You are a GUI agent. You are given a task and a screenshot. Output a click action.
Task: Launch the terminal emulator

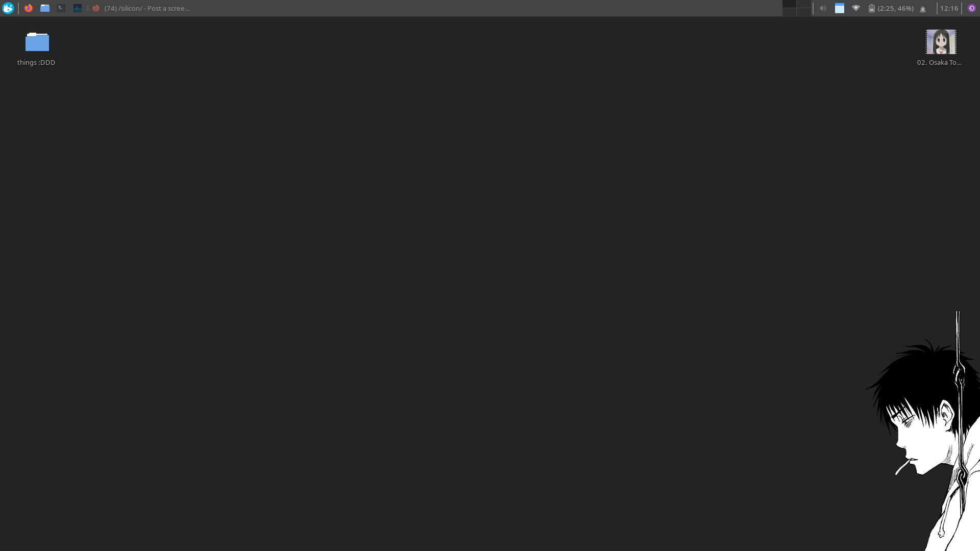(61, 8)
